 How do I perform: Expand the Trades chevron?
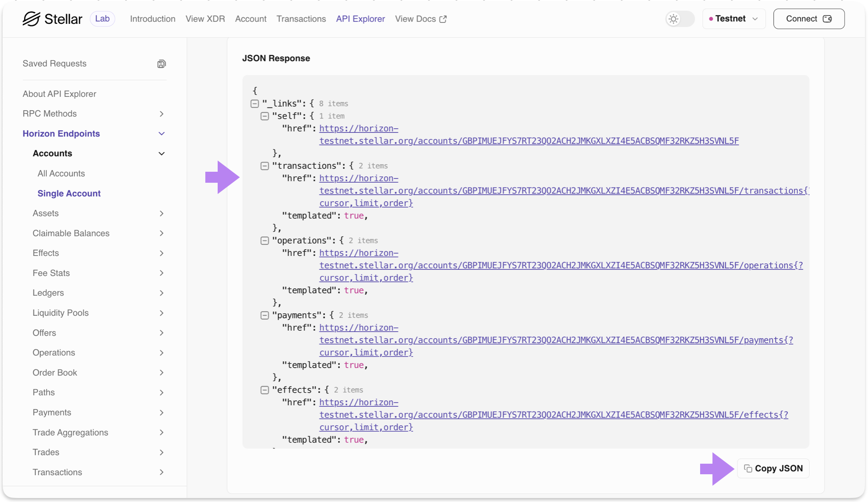pyautogui.click(x=162, y=453)
